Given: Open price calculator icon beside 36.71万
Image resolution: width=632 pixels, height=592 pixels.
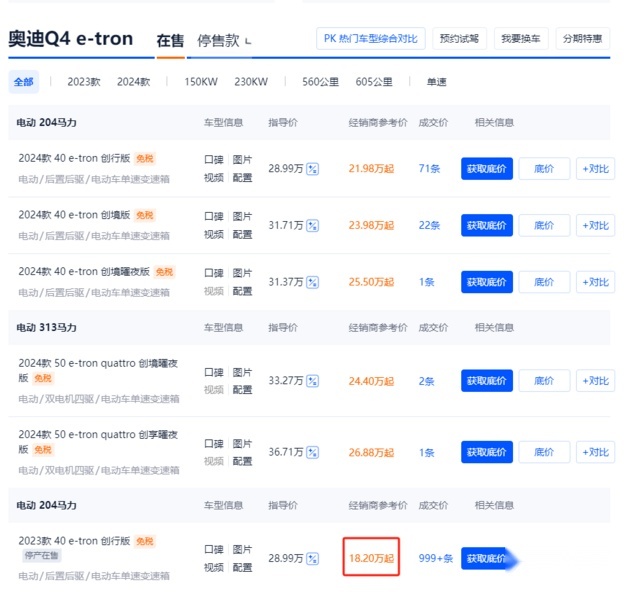Looking at the screenshot, I should point(312,453).
